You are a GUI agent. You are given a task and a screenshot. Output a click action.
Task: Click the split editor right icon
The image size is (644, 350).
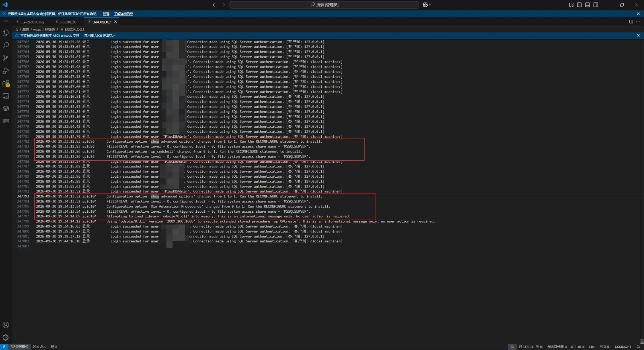click(631, 22)
